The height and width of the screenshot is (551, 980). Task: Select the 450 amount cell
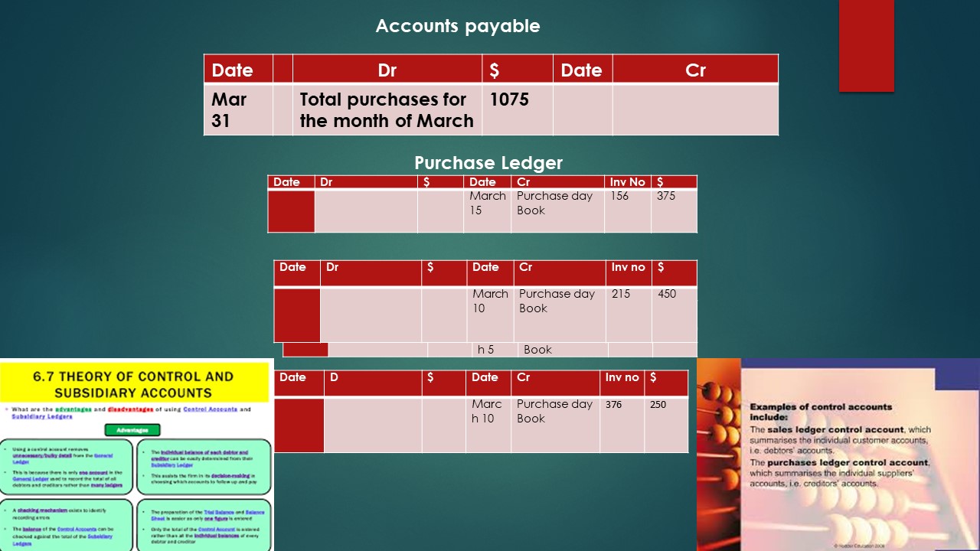click(673, 301)
